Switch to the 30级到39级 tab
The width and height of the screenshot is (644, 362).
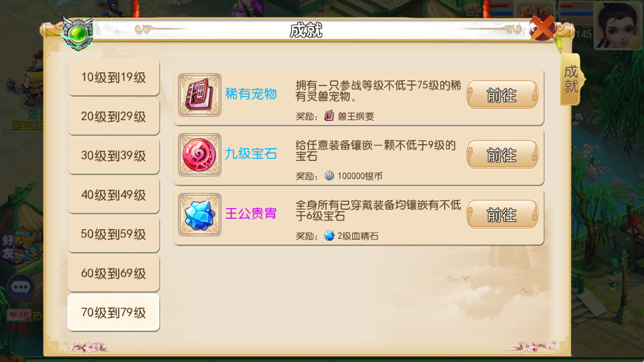tap(114, 156)
